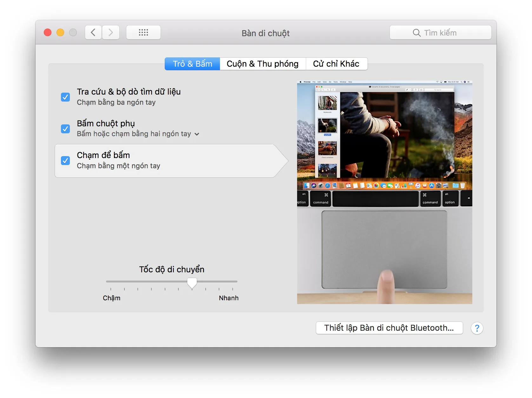Open help with the question mark button
The image size is (532, 398).
tap(477, 328)
